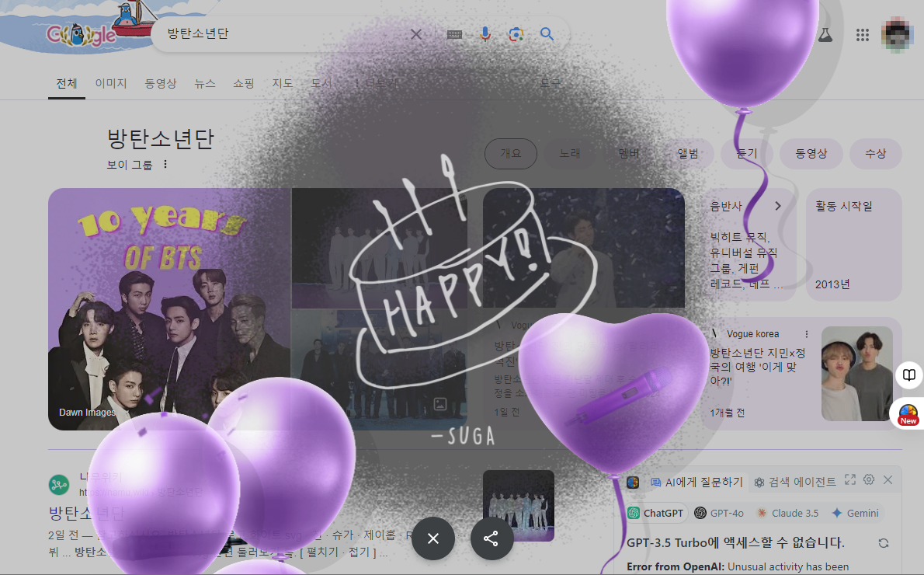Switch to the 동영상 search tab

[161, 84]
